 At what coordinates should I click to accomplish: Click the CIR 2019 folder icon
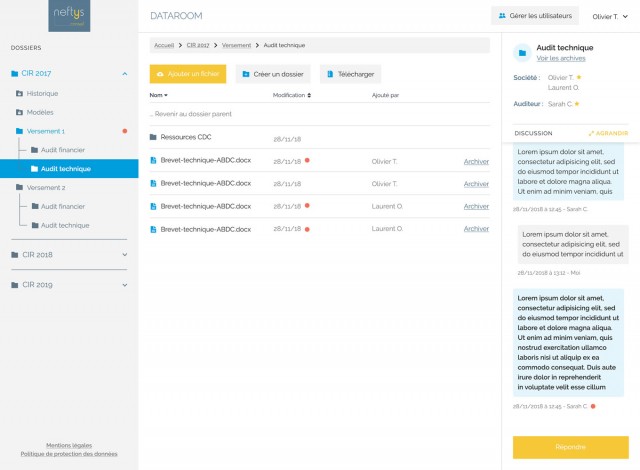(x=15, y=284)
